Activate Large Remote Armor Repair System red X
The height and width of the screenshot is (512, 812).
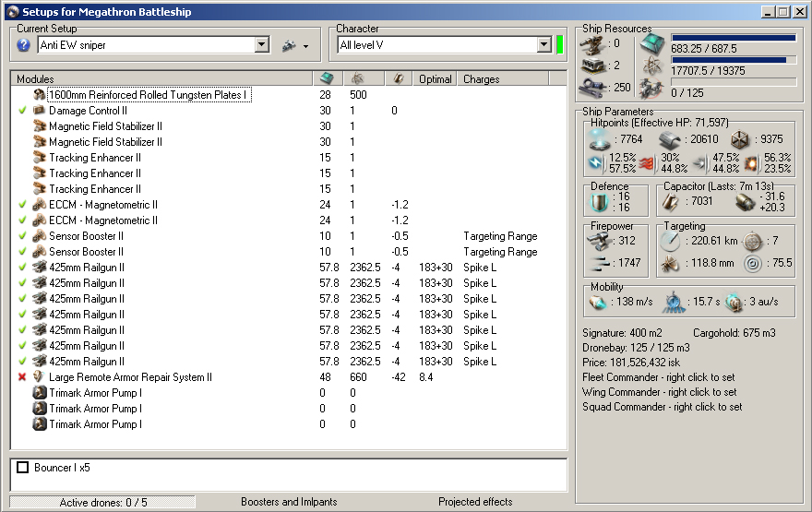[22, 377]
